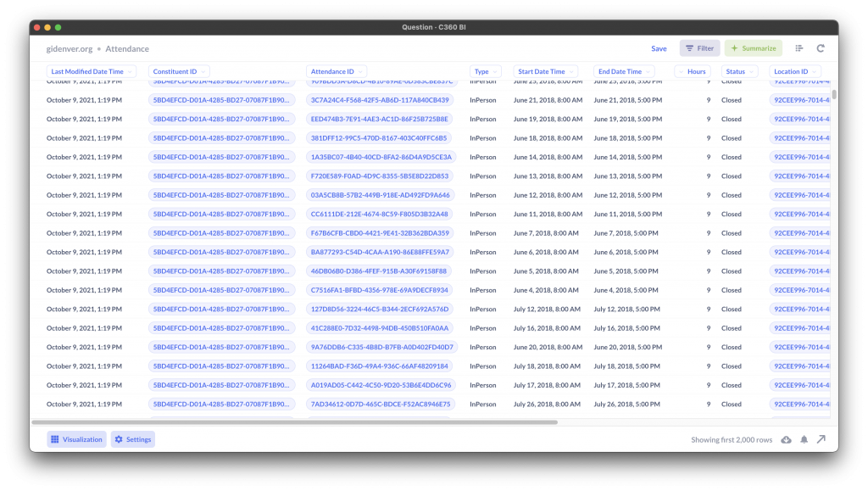This screenshot has height=491, width=868.
Task: Open attendance ID 127D8D56-3224-46C5-B344-2ECF692A576D
Action: [380, 309]
